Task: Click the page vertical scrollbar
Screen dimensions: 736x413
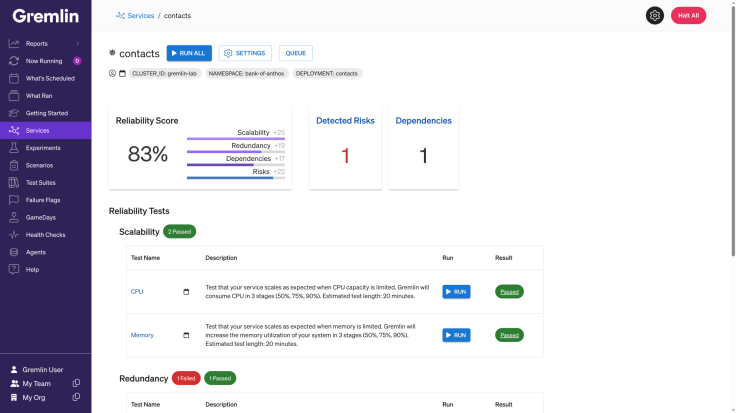Action: (733, 131)
